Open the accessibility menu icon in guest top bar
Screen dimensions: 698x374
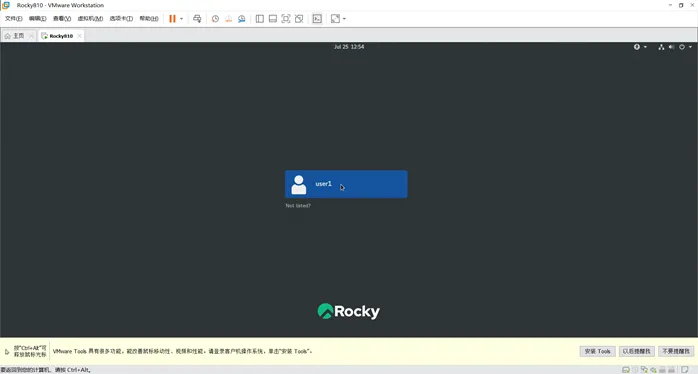pyautogui.click(x=637, y=47)
